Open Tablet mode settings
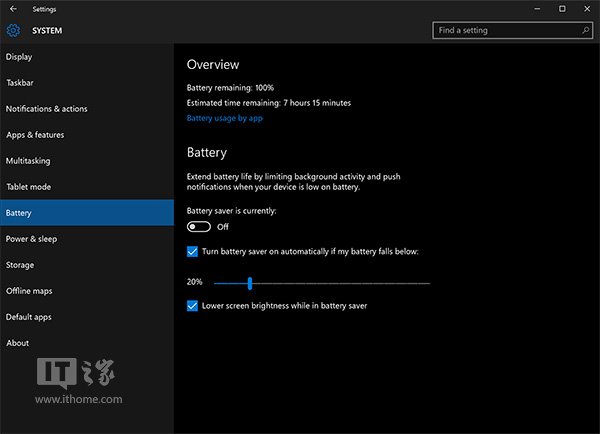Image resolution: width=600 pixels, height=434 pixels. 28,187
